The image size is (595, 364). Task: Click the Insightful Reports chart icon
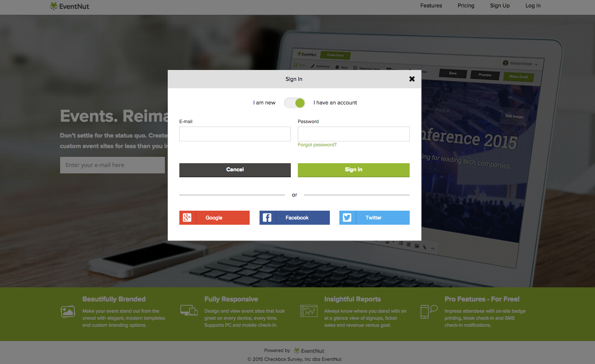309,311
